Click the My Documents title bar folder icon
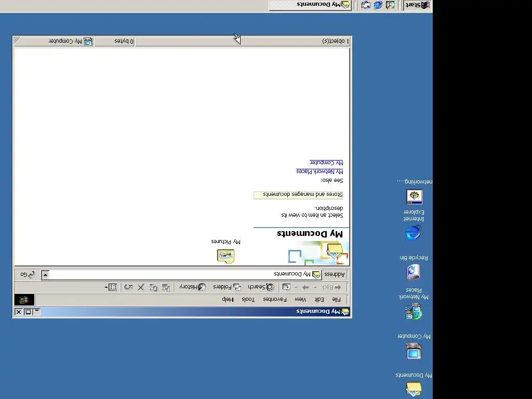This screenshot has height=399, width=532. click(x=345, y=312)
